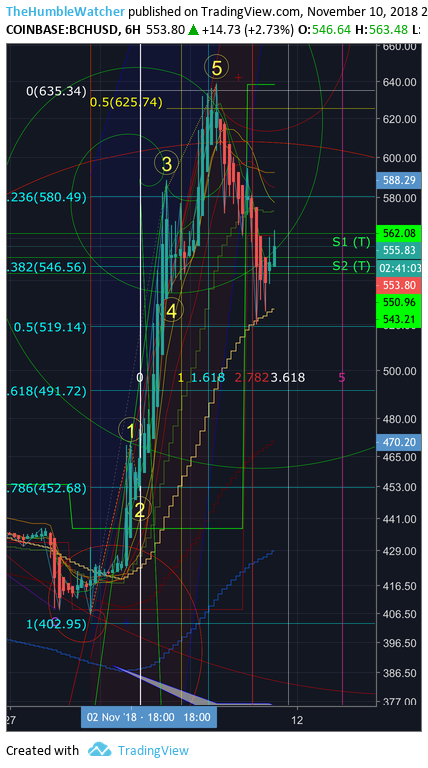
Task: Open the TradingView link in the footer
Action: coord(153,750)
